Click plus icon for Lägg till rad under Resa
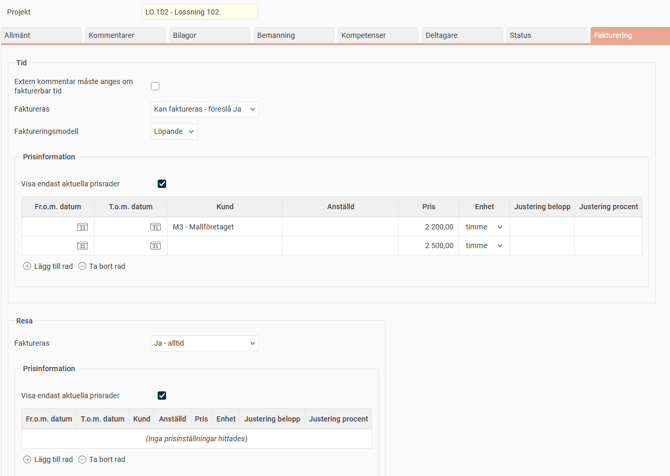Screen dimensions: 670x476 pos(27,459)
